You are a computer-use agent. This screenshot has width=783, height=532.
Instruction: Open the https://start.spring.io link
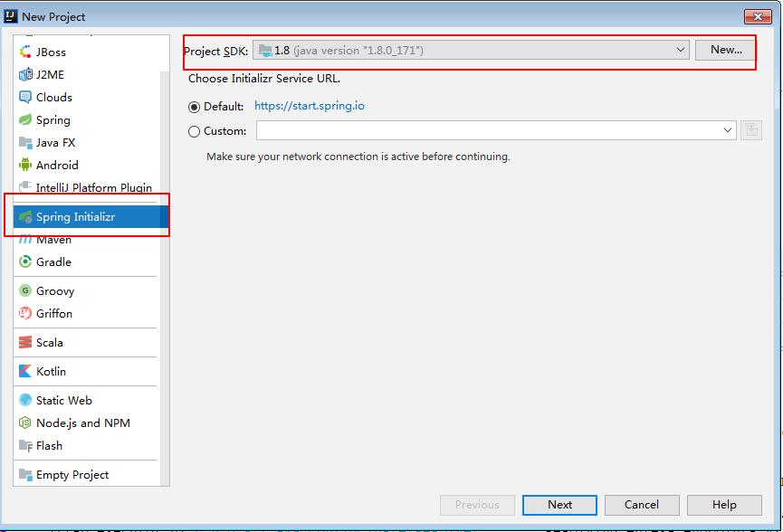[309, 106]
